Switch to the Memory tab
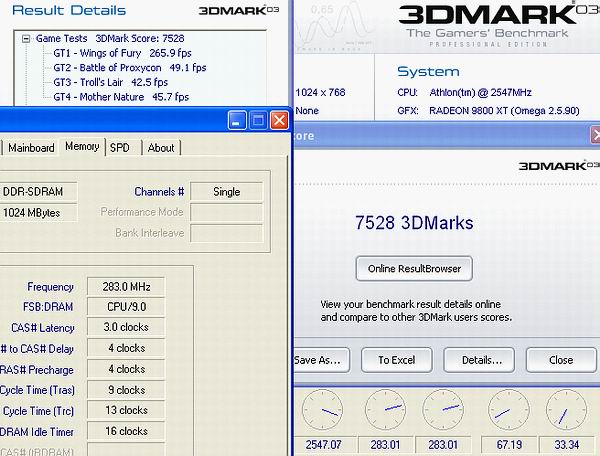 click(x=82, y=147)
